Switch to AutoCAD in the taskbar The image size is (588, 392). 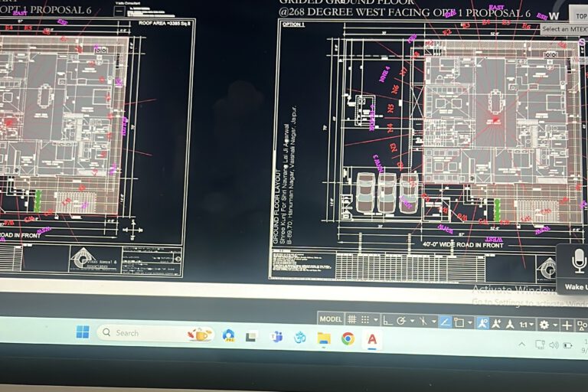tap(372, 338)
